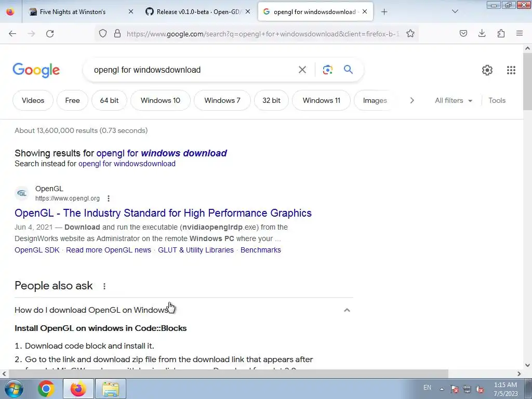Click the EN language indicator

tap(427, 388)
